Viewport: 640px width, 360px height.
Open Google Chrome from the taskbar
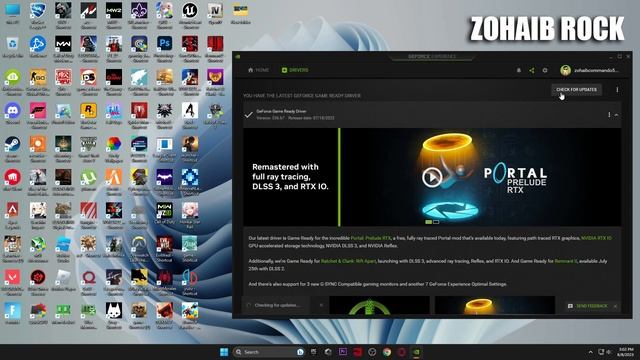pos(387,352)
